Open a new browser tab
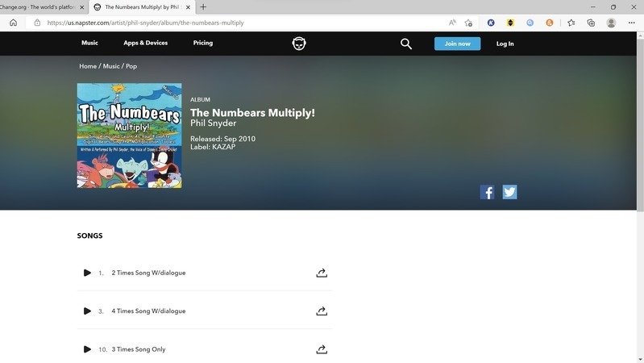 tap(203, 6)
